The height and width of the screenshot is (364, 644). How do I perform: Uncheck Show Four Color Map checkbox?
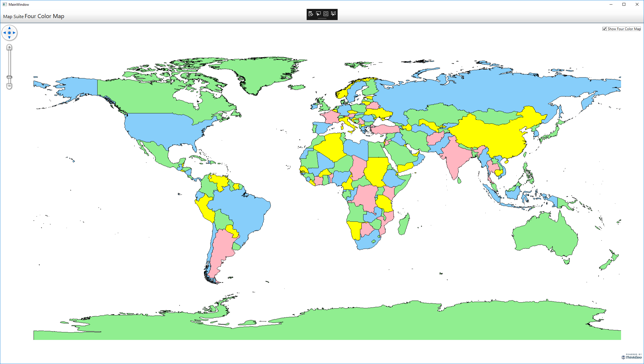604,29
